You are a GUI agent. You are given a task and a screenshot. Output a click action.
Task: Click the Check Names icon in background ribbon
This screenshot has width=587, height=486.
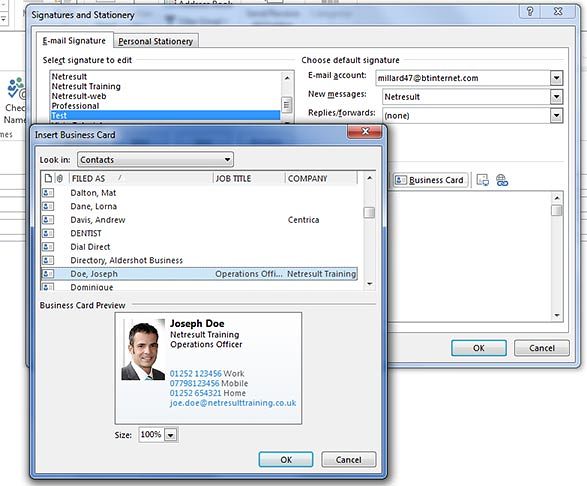16,89
